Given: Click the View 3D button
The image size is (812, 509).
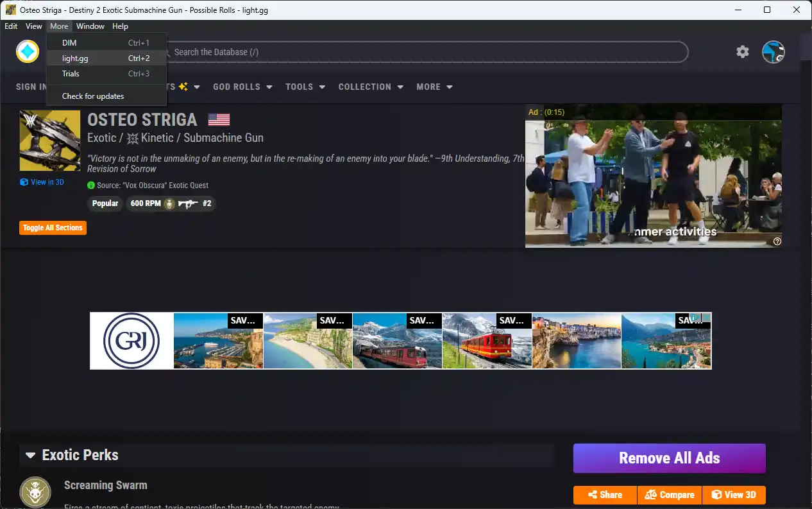Looking at the screenshot, I should (734, 495).
